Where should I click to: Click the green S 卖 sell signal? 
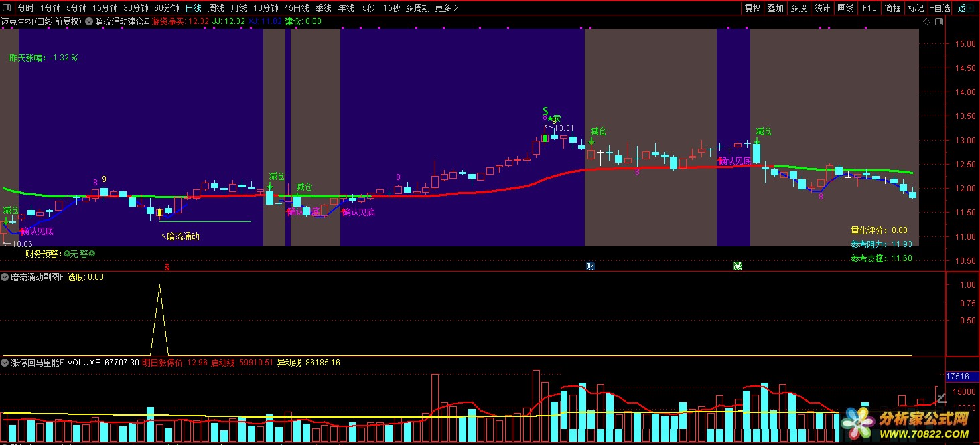[551, 115]
